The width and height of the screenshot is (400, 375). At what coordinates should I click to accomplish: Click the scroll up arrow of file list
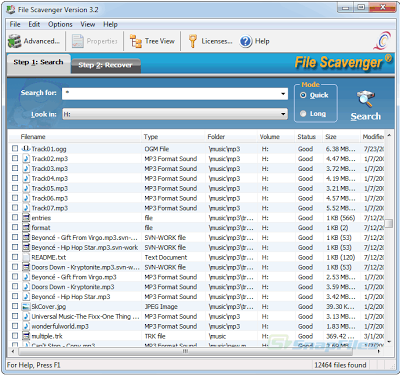tap(389, 135)
